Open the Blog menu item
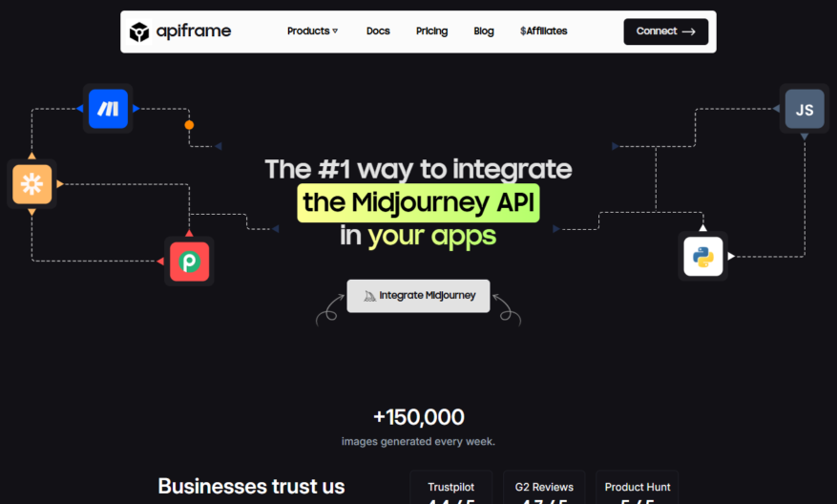Image resolution: width=837 pixels, height=504 pixels. point(484,31)
